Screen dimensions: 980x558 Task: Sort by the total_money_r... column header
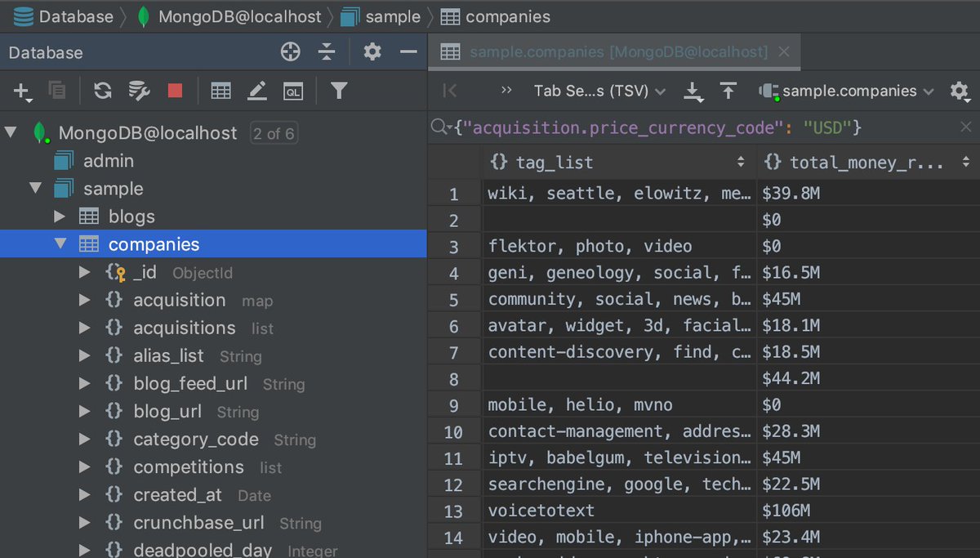tap(868, 162)
